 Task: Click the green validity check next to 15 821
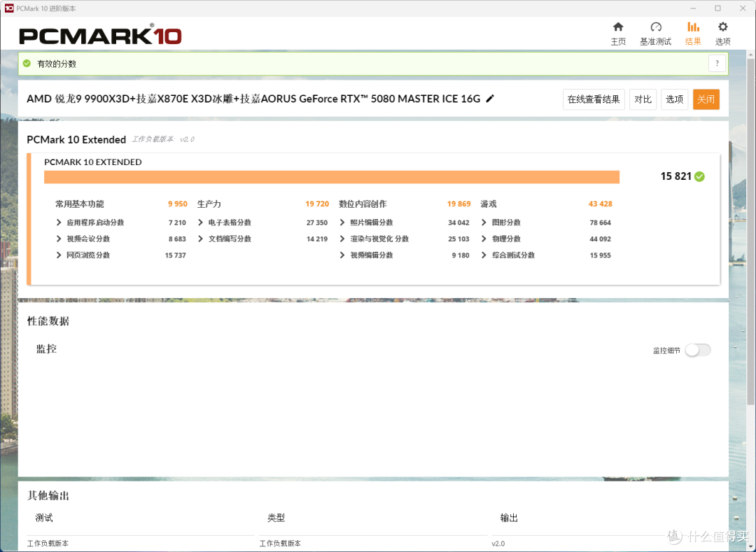[x=699, y=177]
